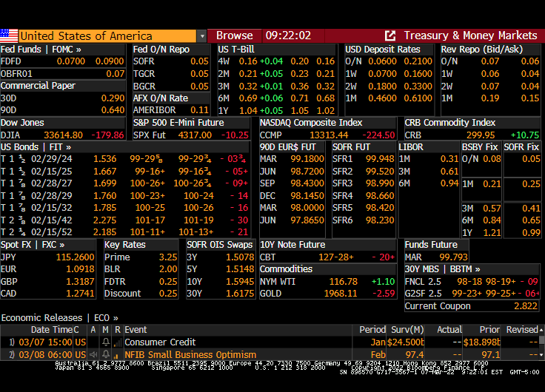The height and width of the screenshot is (392, 545).
Task: Click the 90D commercial paper row
Action: (x=62, y=110)
